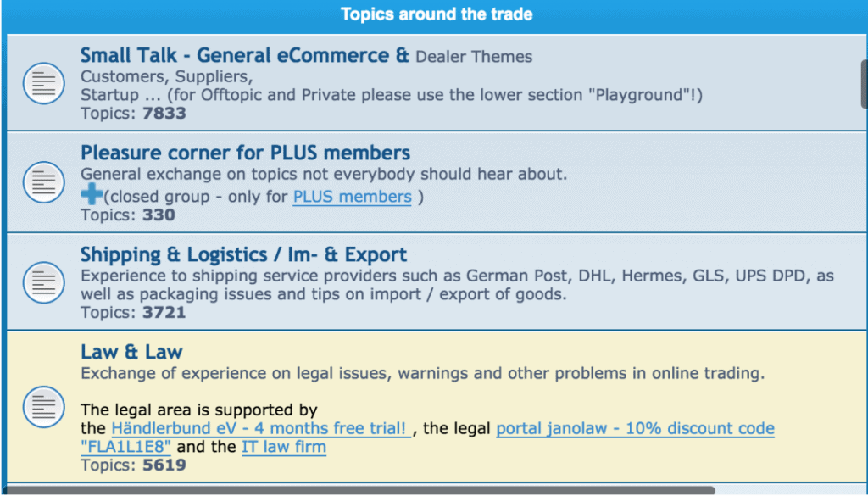This screenshot has width=868, height=496.
Task: Follow the PLUS members link
Action: tap(352, 197)
